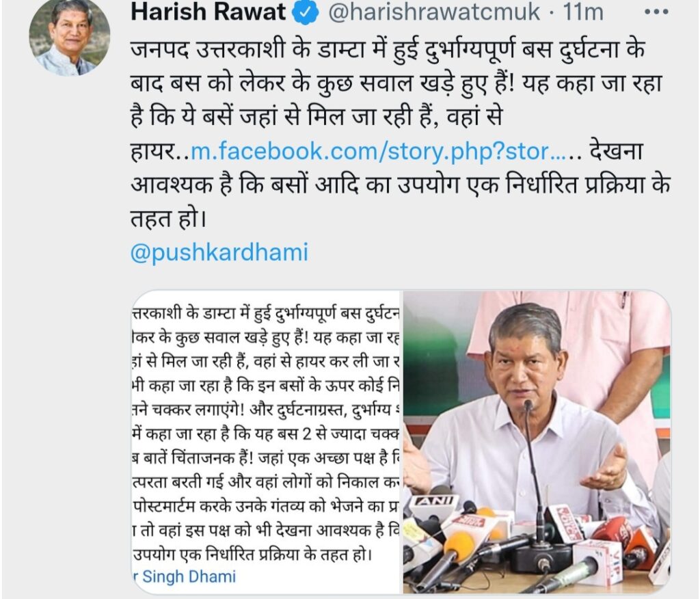Open the @harishrawatcmuk handle
The image size is (700, 599).
pyautogui.click(x=433, y=12)
